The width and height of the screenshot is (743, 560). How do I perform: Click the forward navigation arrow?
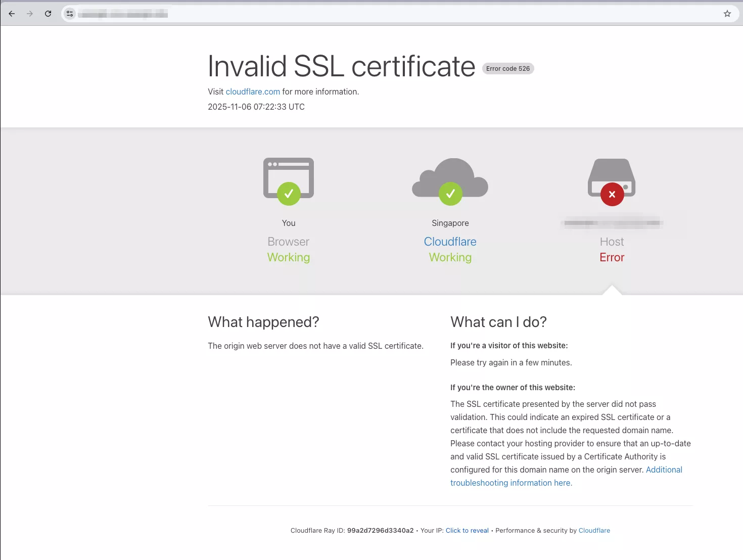tap(30, 14)
